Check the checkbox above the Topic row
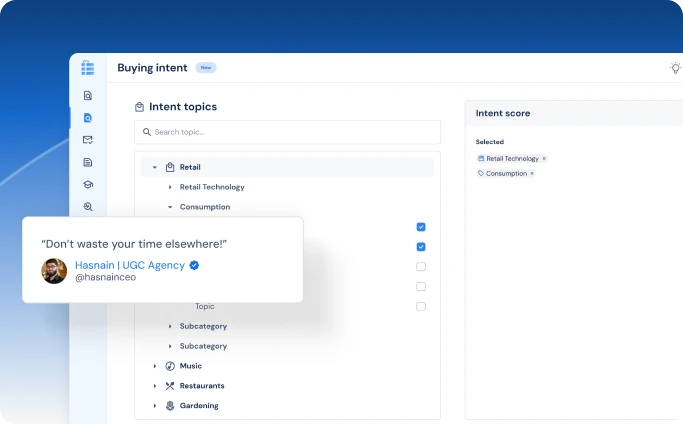The image size is (683, 424). click(421, 286)
